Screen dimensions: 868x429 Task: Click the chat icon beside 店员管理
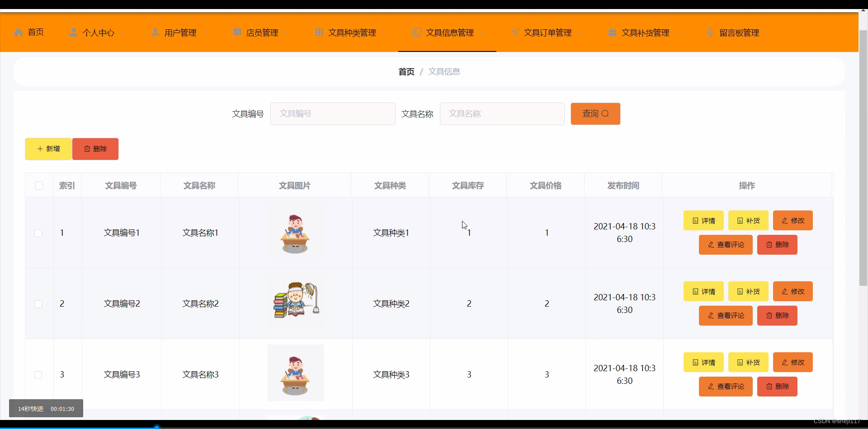click(x=237, y=32)
